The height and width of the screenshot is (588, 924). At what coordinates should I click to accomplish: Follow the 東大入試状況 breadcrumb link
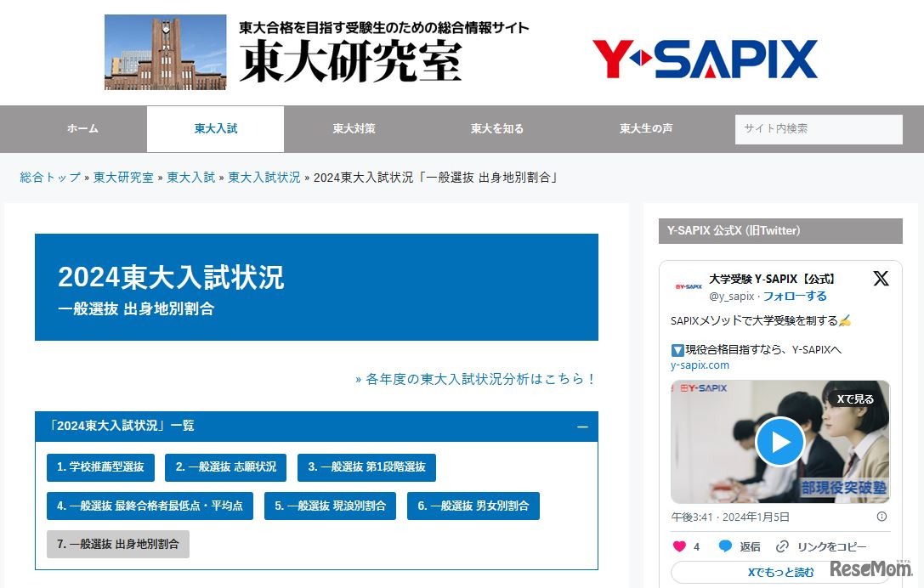(x=264, y=178)
